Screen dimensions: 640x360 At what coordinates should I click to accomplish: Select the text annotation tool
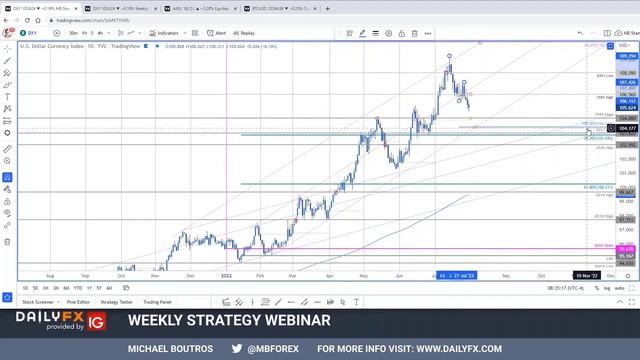[x=7, y=97]
